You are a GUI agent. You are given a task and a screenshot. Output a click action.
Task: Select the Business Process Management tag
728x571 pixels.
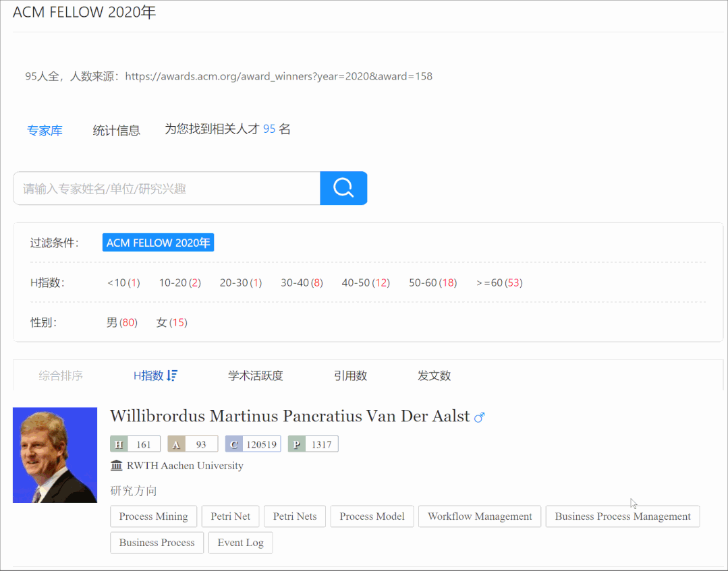pos(623,516)
